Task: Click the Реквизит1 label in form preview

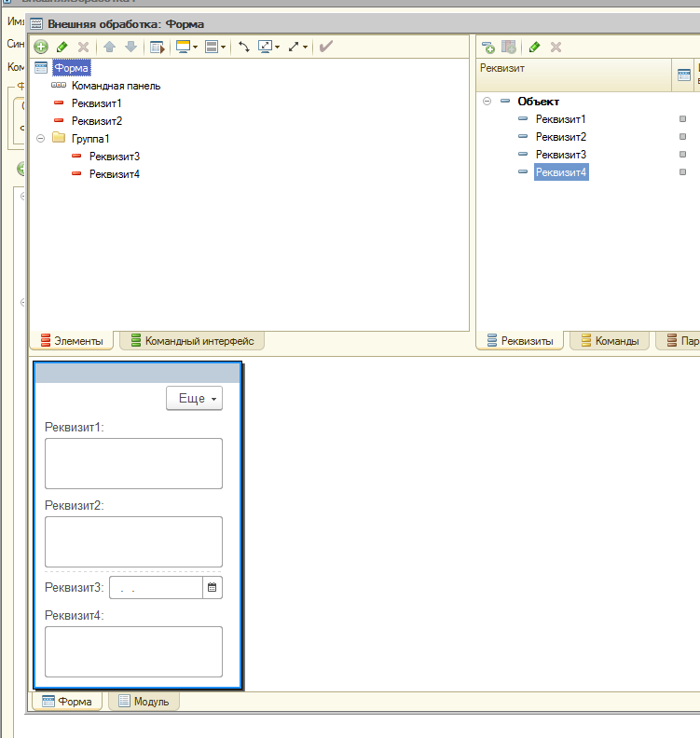Action: 74,427
